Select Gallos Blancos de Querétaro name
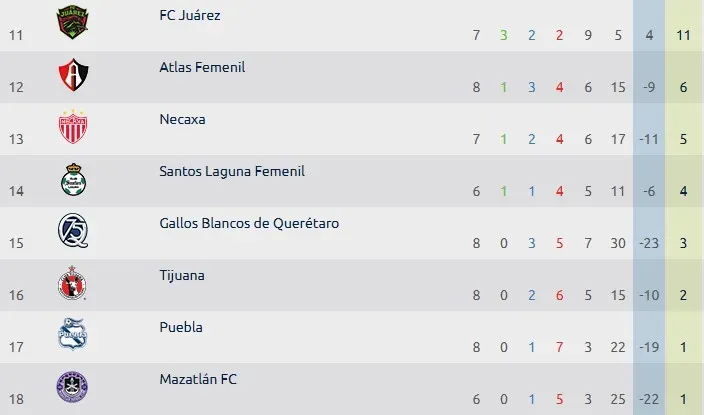Screen dimensions: 704x415 [x=249, y=223]
